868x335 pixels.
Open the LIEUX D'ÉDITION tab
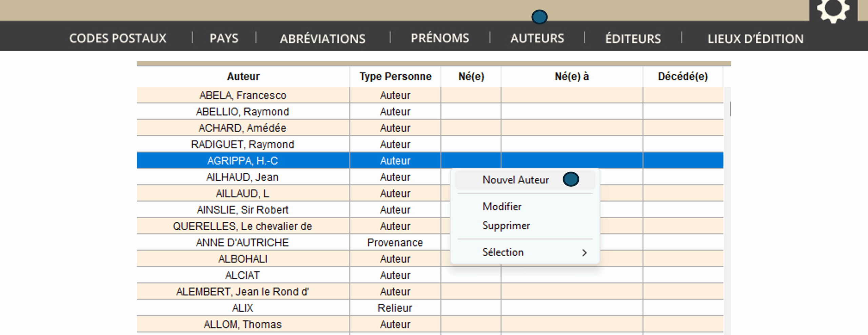tap(755, 39)
